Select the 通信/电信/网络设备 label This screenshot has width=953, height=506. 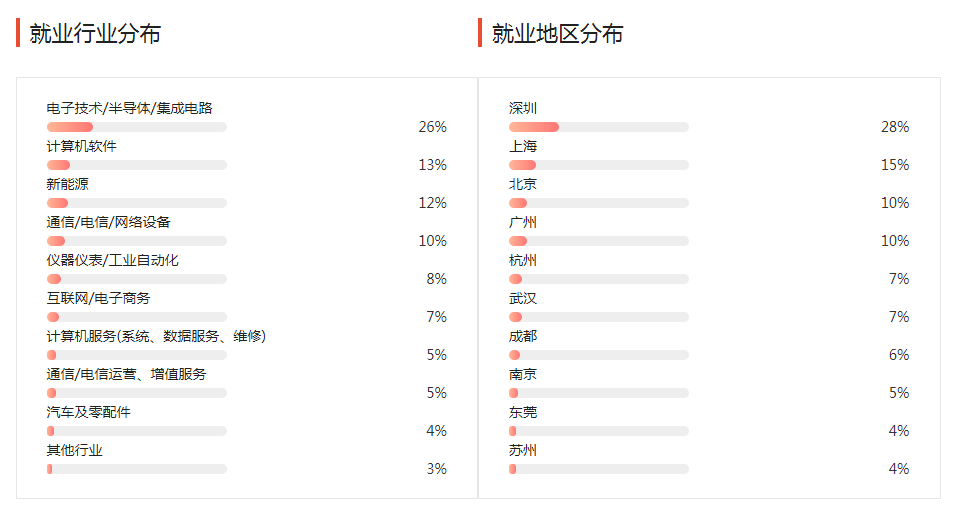[x=115, y=222]
